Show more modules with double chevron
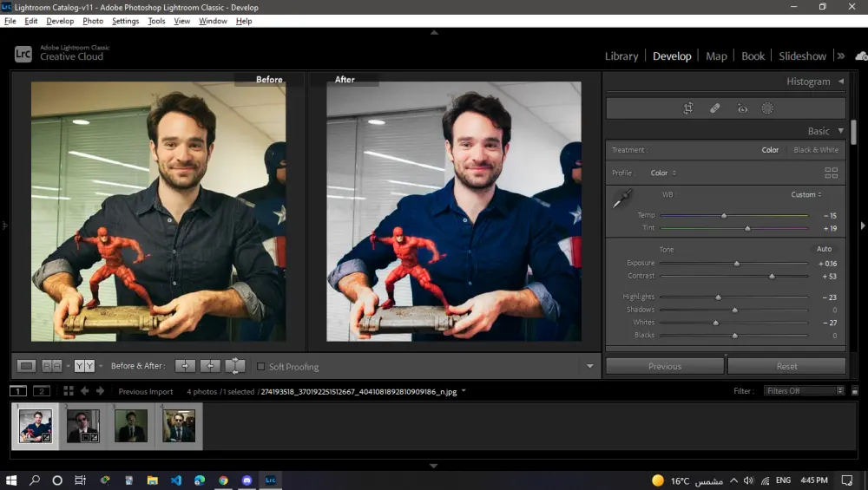The image size is (868, 490). click(x=841, y=56)
